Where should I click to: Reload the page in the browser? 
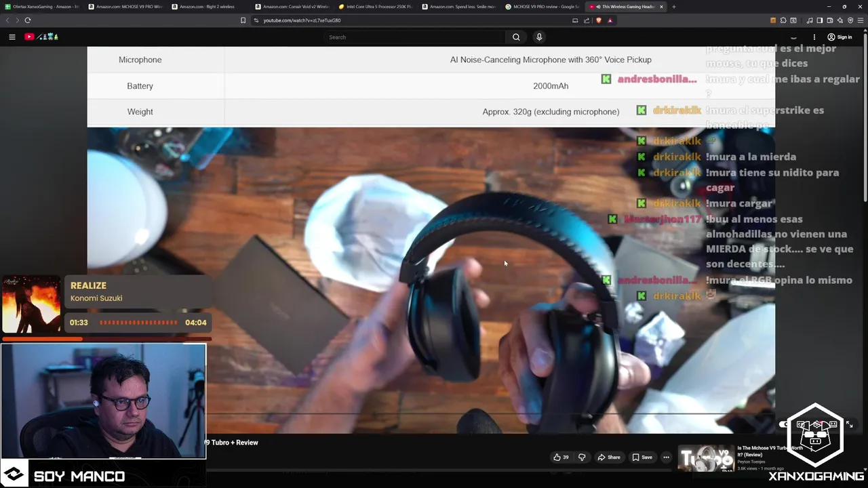click(x=28, y=20)
